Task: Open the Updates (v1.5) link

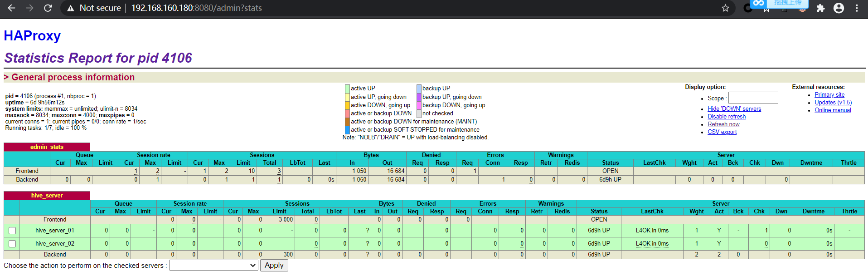Action: tap(833, 103)
